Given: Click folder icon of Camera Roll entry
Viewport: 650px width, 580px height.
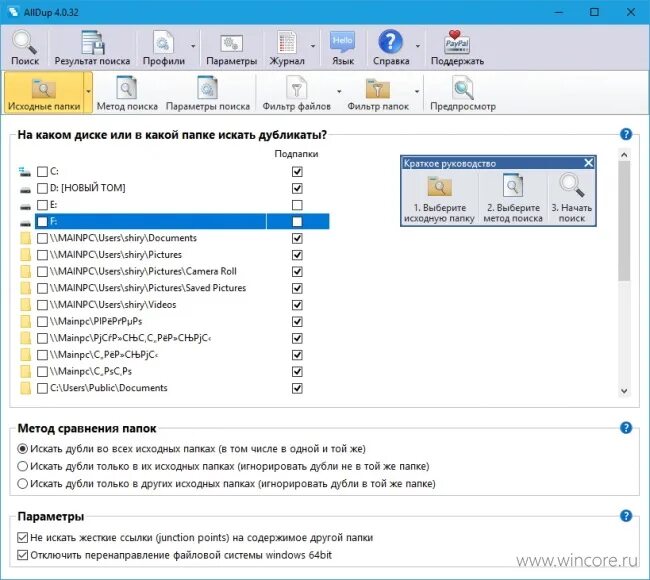Looking at the screenshot, I should coord(26,272).
